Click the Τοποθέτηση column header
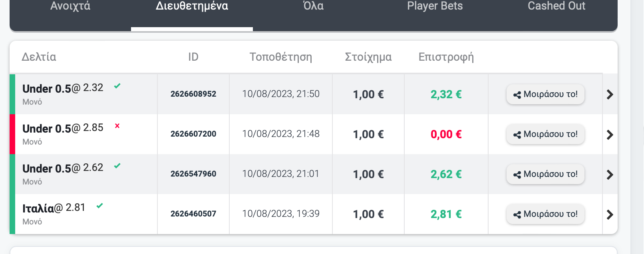This screenshot has height=254, width=644. click(281, 57)
